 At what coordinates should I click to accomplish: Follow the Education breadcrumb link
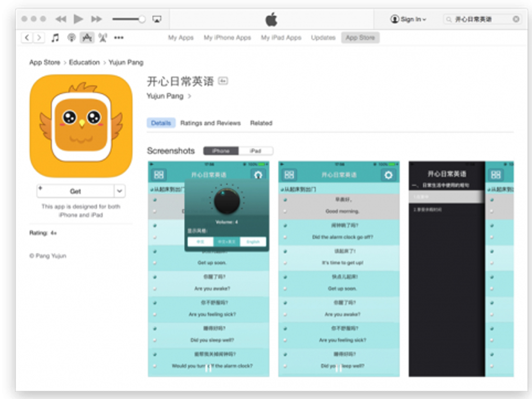point(84,62)
